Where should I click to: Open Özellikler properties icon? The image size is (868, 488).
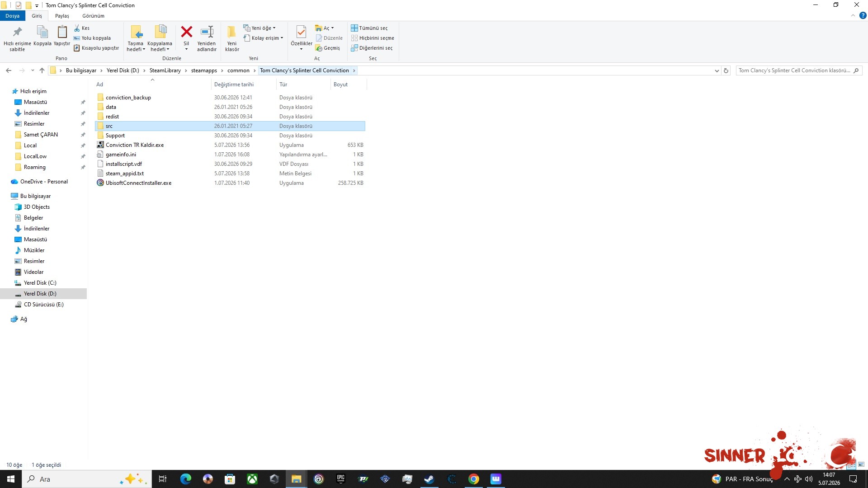(301, 32)
